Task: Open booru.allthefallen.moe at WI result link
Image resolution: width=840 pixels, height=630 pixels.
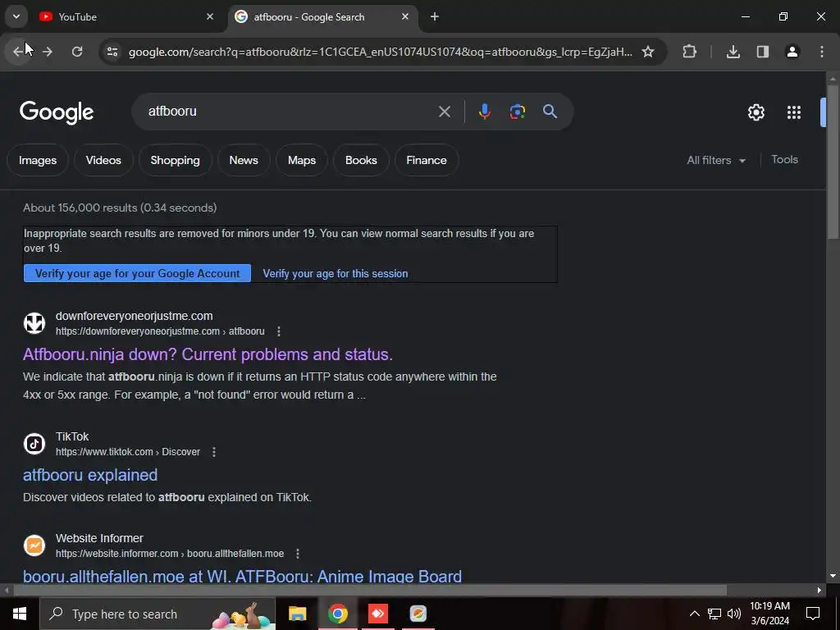Action: point(242,577)
